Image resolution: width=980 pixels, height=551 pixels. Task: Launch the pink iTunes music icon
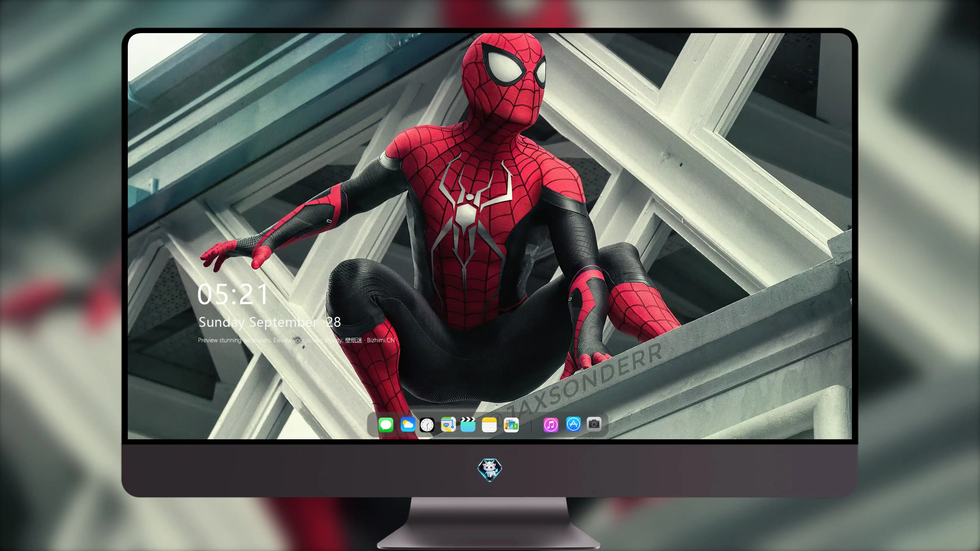tap(551, 424)
